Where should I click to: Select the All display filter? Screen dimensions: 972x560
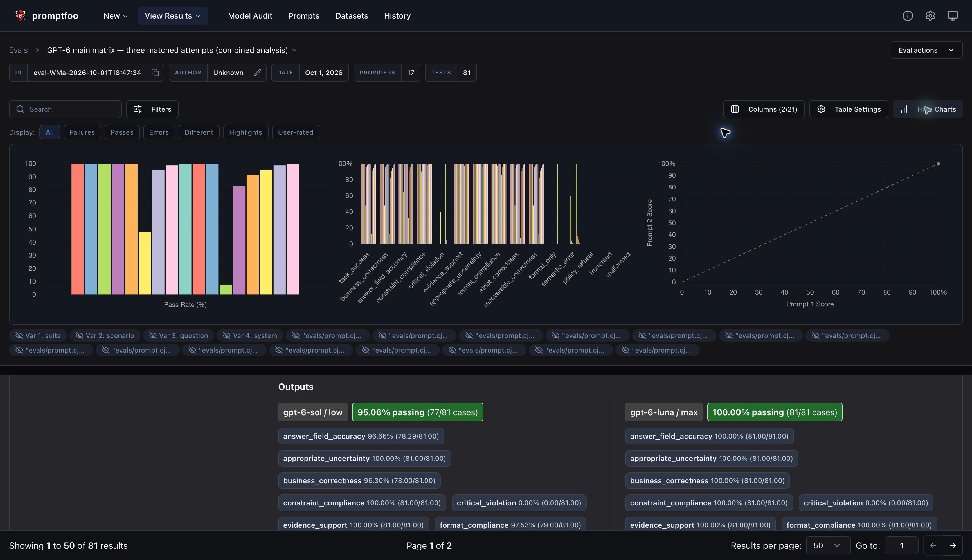click(x=49, y=132)
